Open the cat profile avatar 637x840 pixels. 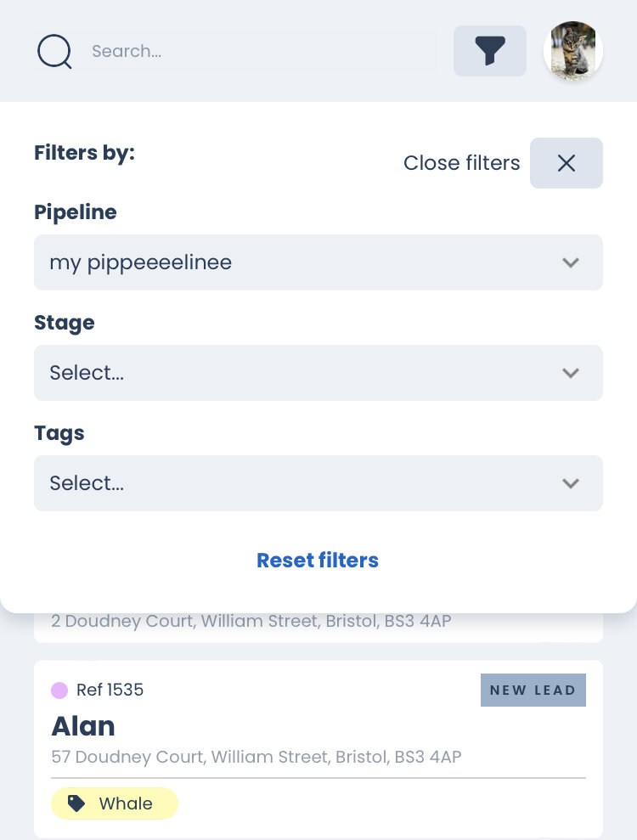[573, 51]
